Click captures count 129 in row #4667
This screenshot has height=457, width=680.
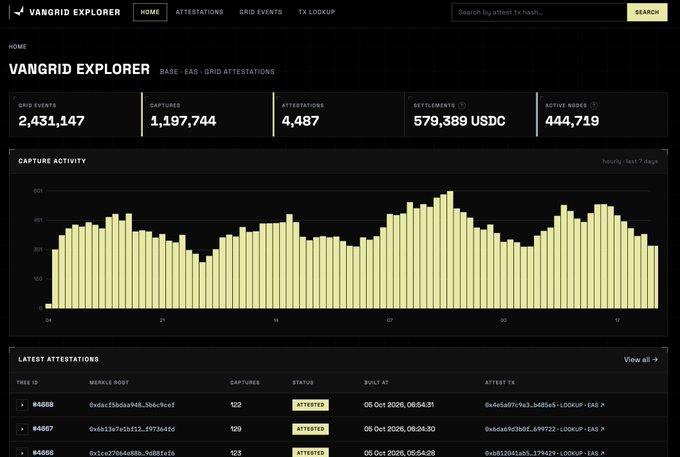[x=235, y=429]
